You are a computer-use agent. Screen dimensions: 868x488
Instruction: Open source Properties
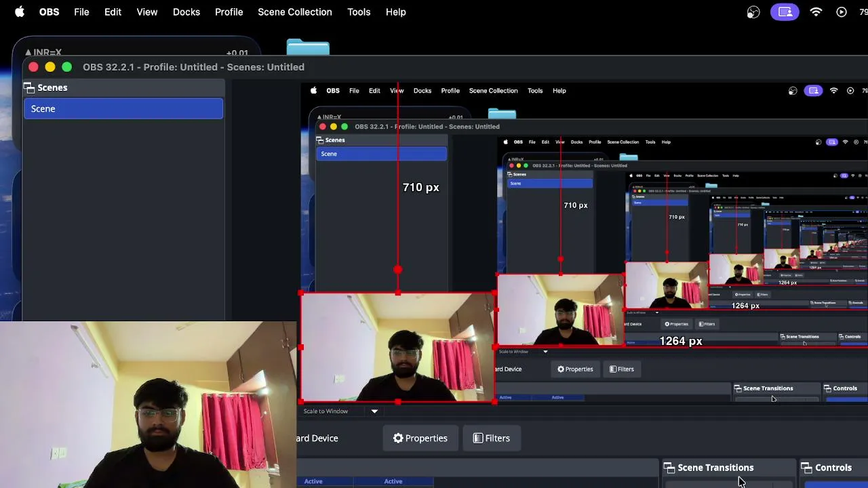pyautogui.click(x=420, y=438)
